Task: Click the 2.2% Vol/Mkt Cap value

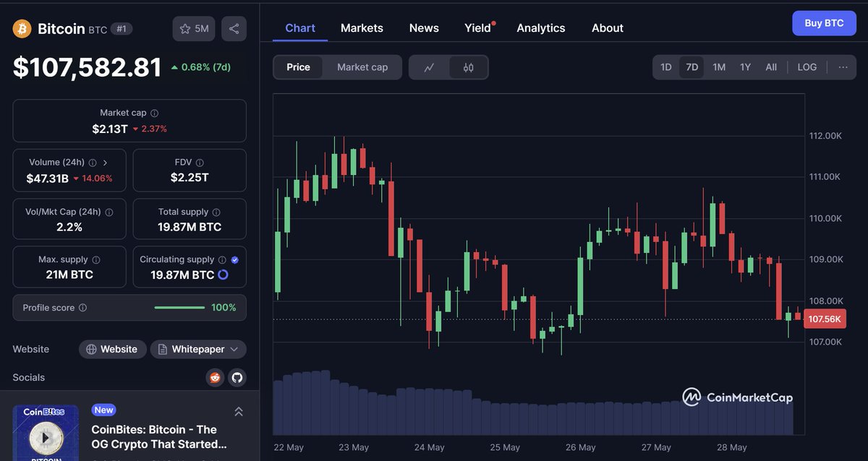Action: (69, 227)
